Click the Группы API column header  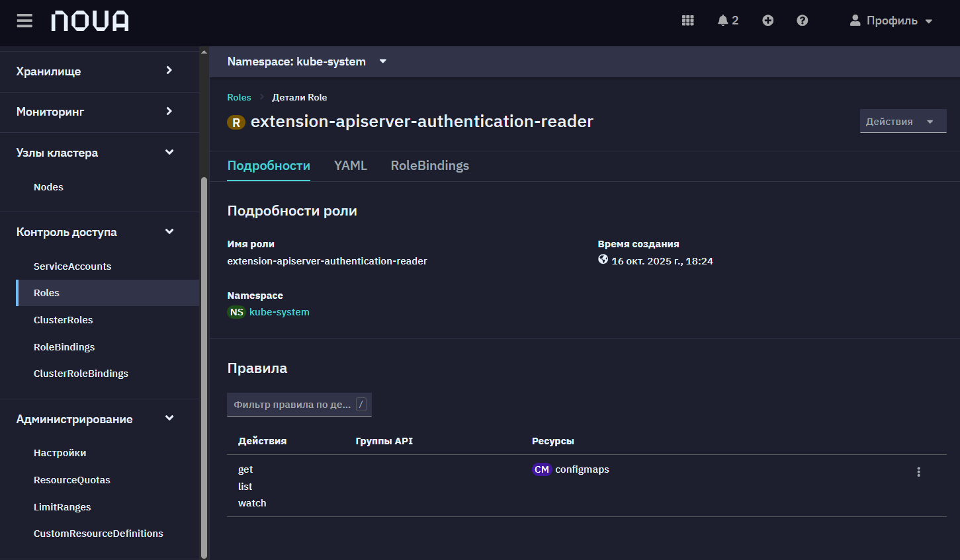[384, 441]
